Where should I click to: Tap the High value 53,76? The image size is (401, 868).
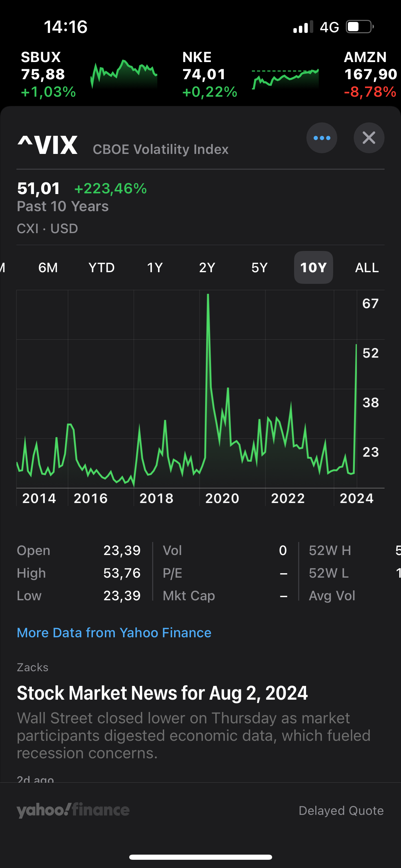coord(122,573)
